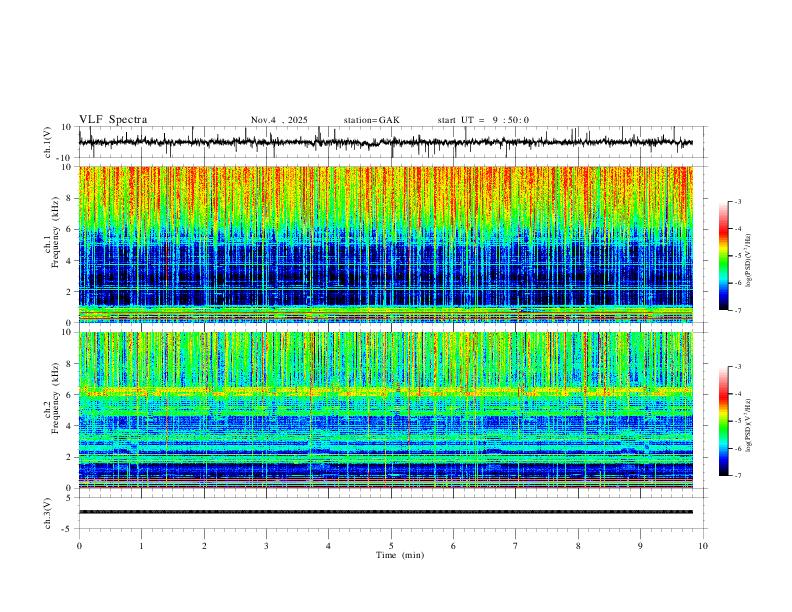
Task: Click the "4" kHz tick of ch.1 spectrogram
Action: click(69, 261)
